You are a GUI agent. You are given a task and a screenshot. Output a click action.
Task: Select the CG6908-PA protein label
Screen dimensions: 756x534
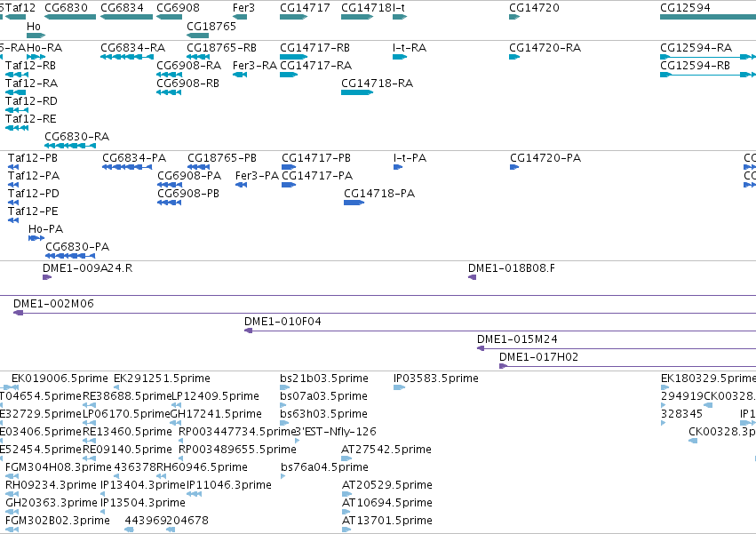coord(189,176)
